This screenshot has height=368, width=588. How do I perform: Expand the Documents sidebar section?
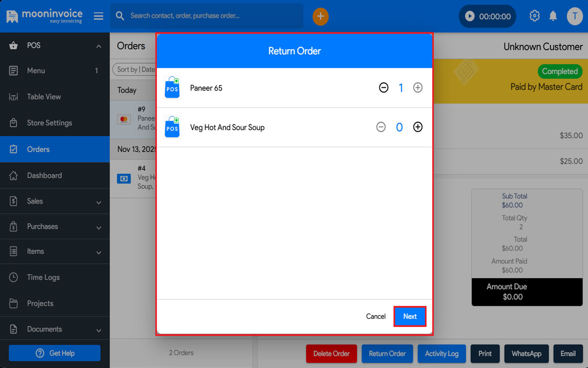click(98, 330)
